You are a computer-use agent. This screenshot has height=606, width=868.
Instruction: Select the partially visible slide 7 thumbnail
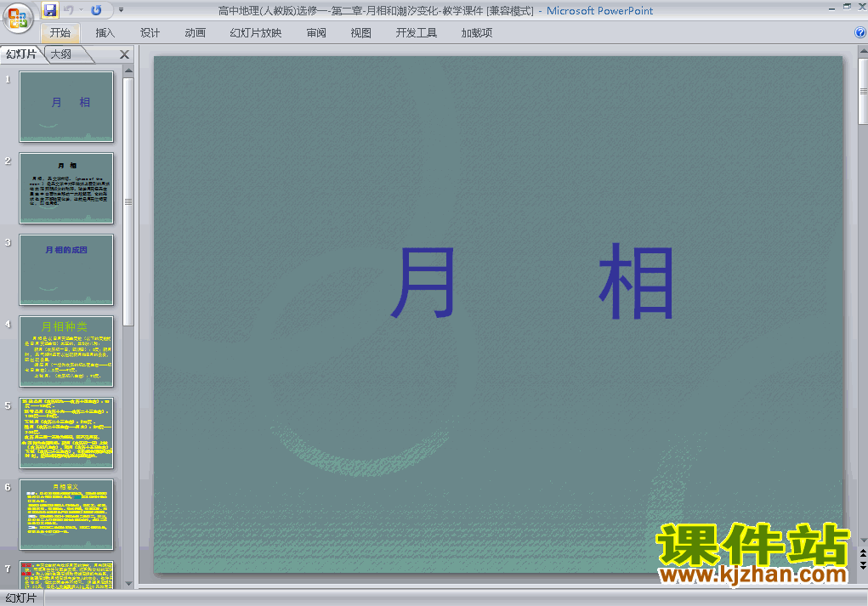click(x=66, y=575)
